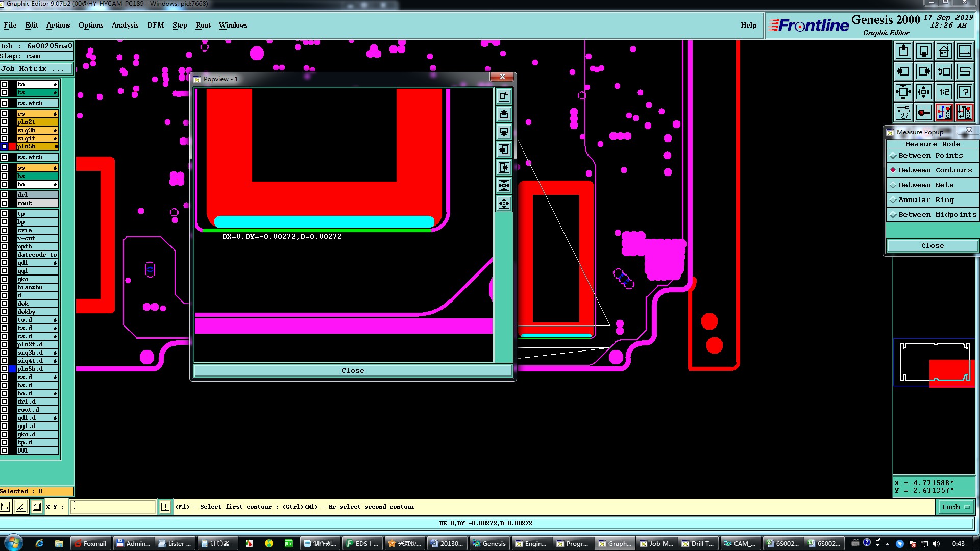Open the DFM menu
This screenshot has width=980, height=551.
(x=155, y=25)
